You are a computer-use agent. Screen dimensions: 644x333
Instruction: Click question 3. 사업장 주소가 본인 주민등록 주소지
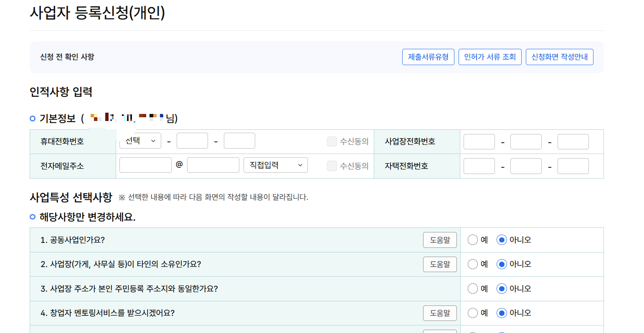tap(129, 289)
